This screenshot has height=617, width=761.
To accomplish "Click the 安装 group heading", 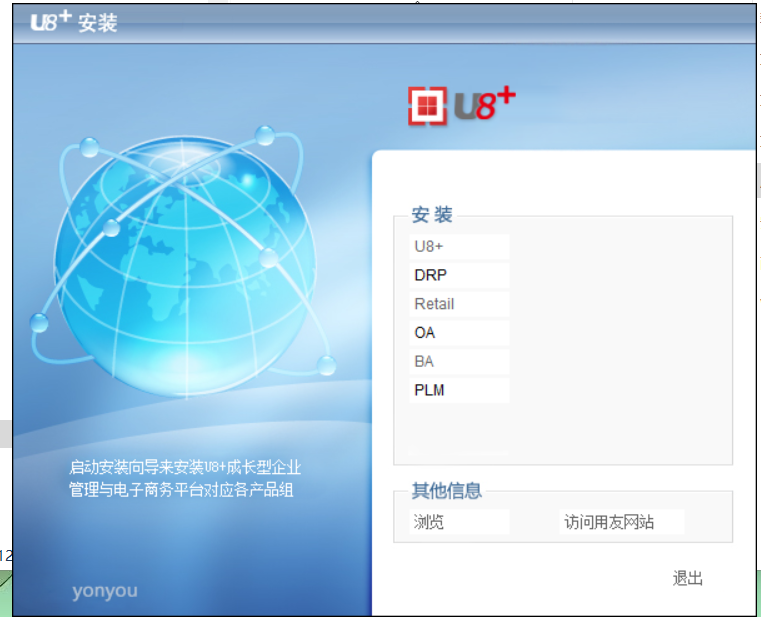I will tap(432, 215).
